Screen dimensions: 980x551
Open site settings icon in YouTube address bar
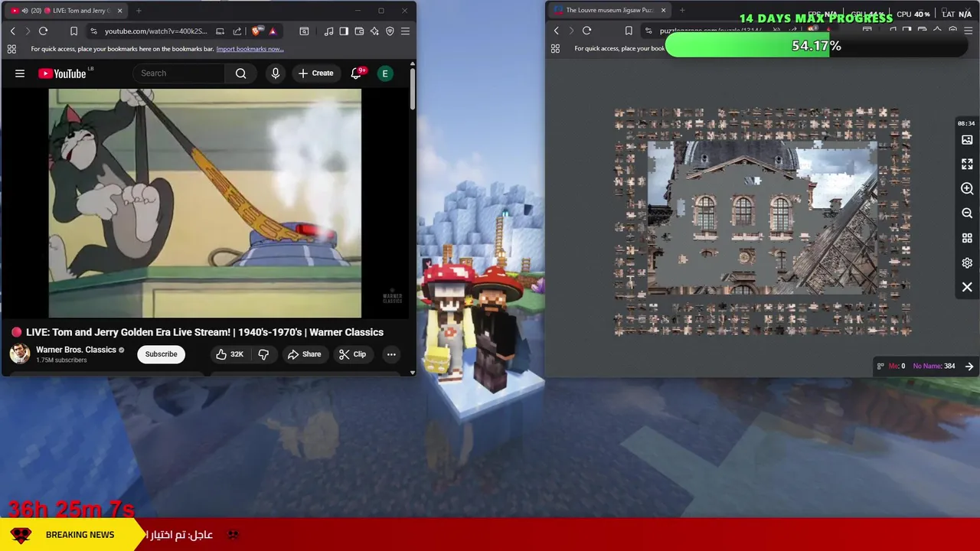93,31
